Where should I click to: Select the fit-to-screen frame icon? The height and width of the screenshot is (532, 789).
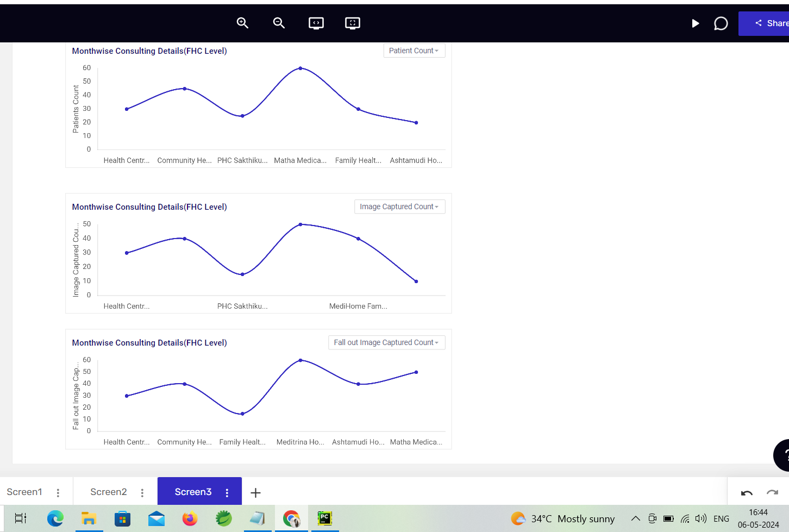pyautogui.click(x=353, y=23)
